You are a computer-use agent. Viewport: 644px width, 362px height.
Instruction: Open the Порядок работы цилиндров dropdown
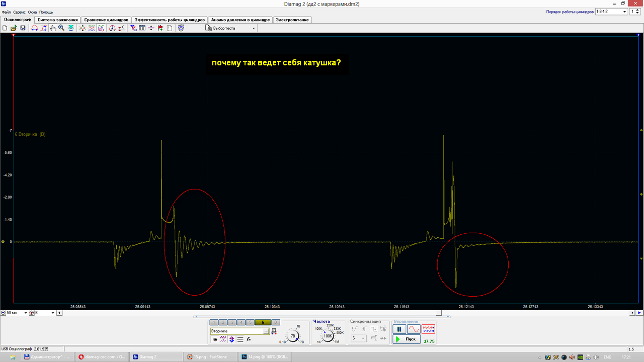point(611,11)
